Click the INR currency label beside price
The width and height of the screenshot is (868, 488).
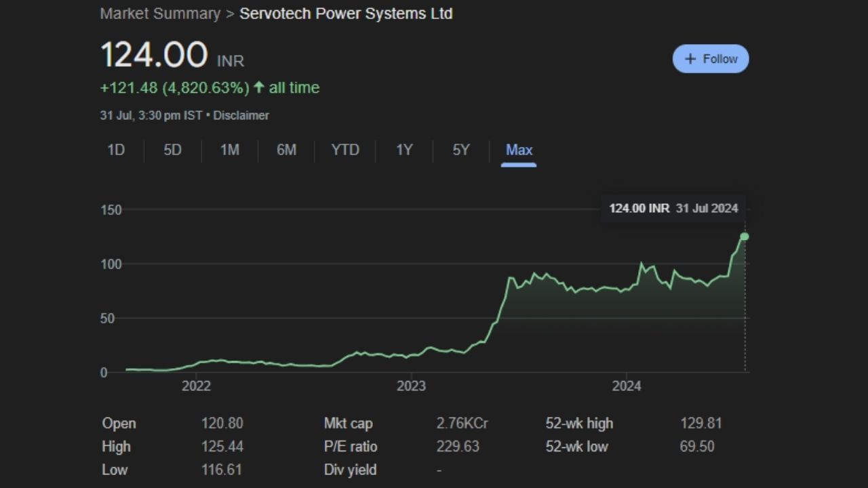[x=231, y=61]
